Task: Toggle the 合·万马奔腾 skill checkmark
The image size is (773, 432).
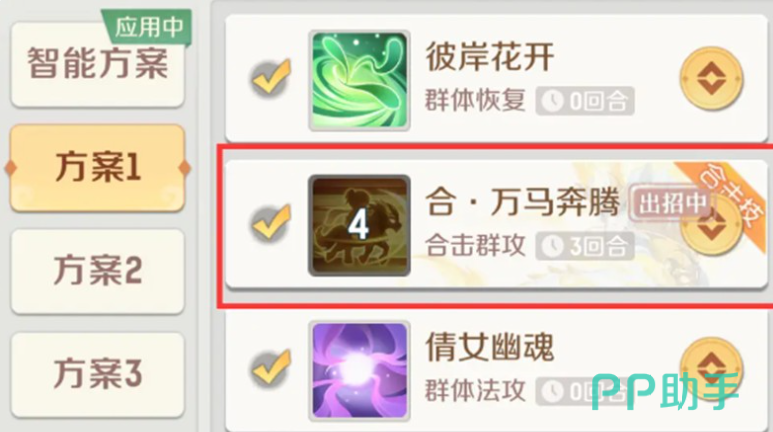Action: pos(271,223)
